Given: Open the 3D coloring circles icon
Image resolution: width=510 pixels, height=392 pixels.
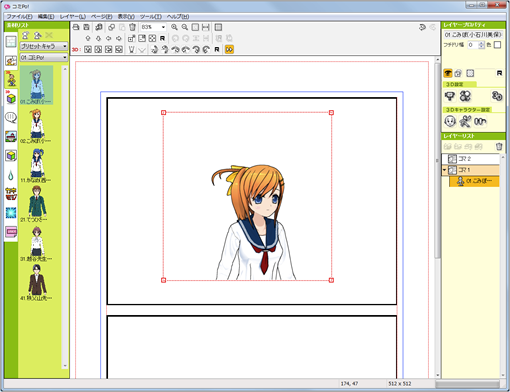Looking at the screenshot, I should pos(465,96).
